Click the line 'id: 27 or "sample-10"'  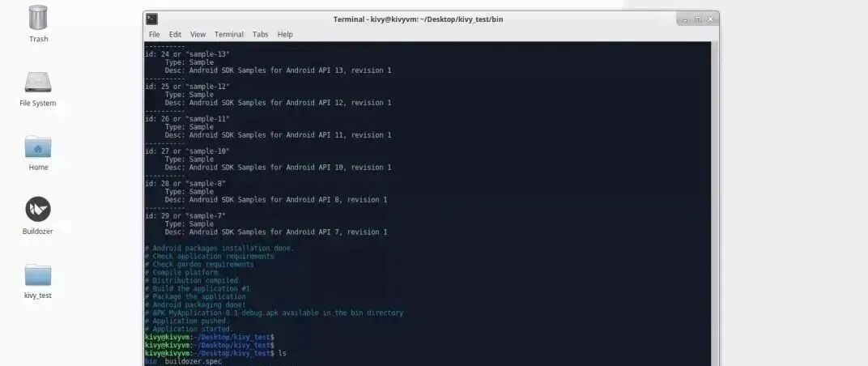[187, 151]
